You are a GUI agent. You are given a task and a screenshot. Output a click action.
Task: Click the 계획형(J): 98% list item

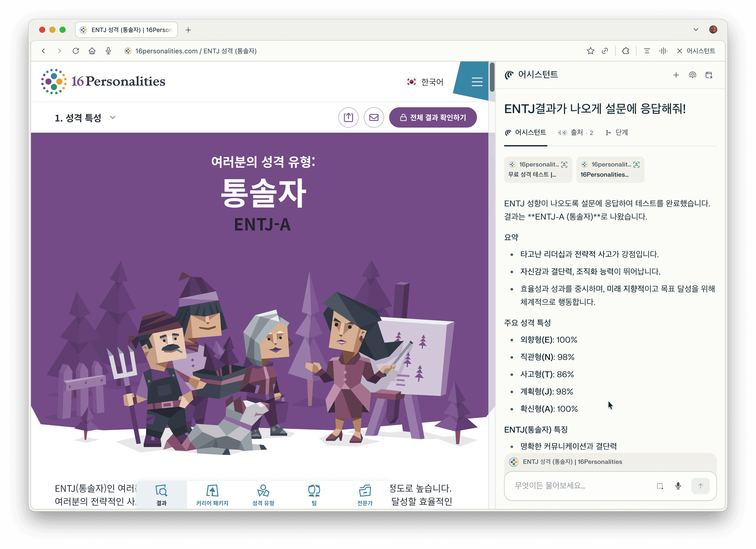pyautogui.click(x=547, y=392)
